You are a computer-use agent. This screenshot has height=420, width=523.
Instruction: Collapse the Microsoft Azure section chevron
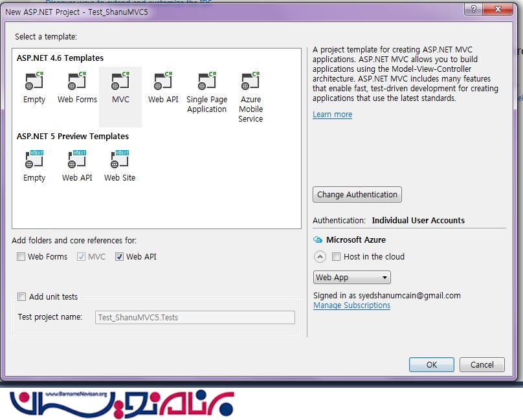pyautogui.click(x=320, y=257)
